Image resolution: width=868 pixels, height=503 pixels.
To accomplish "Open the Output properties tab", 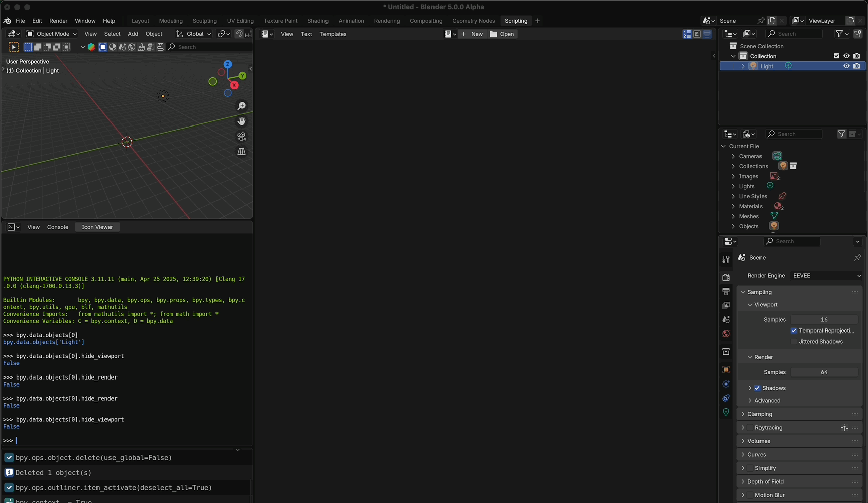I will 726,291.
